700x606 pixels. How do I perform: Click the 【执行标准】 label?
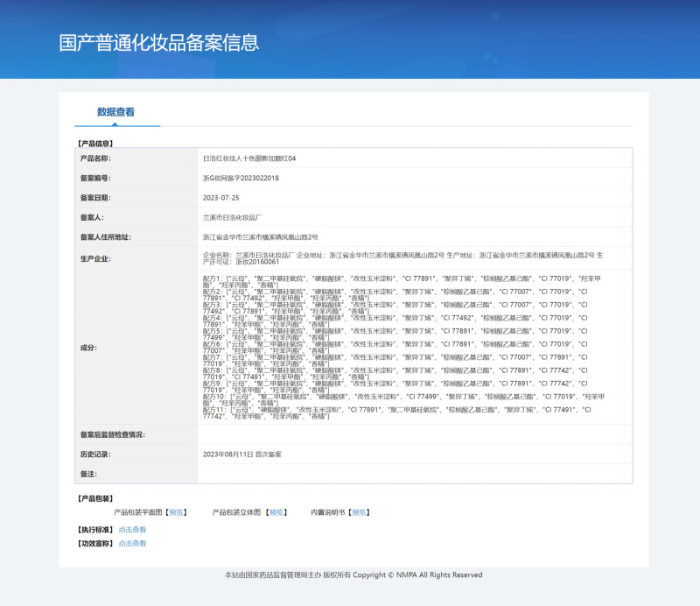pos(95,530)
